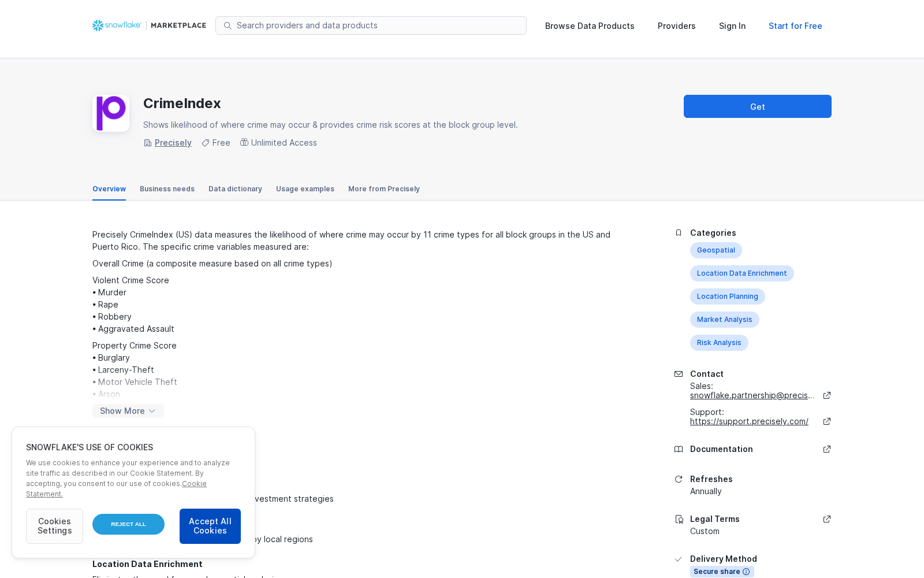The height and width of the screenshot is (578, 924).
Task: Click the blue Get button
Action: 758,106
